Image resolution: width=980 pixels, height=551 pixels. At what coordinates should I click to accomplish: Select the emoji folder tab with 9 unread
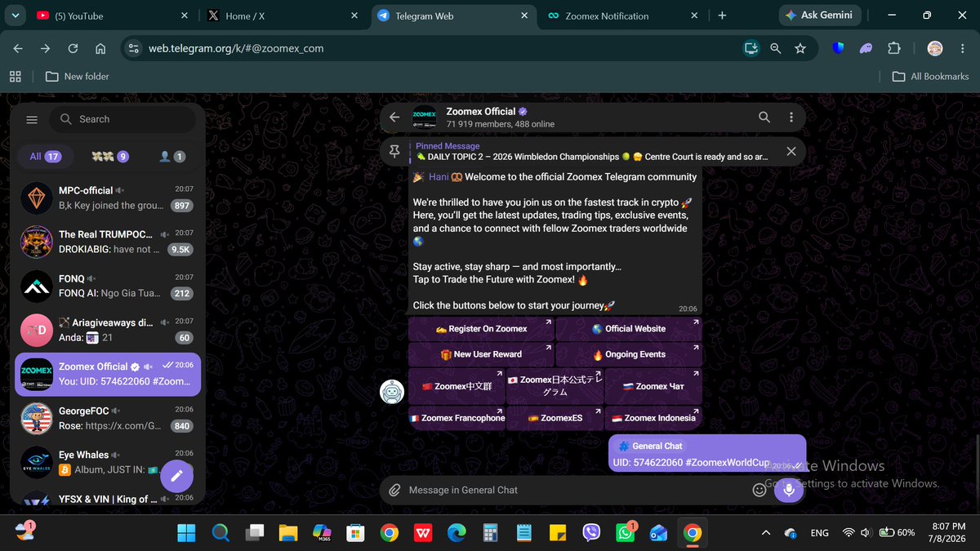(110, 157)
